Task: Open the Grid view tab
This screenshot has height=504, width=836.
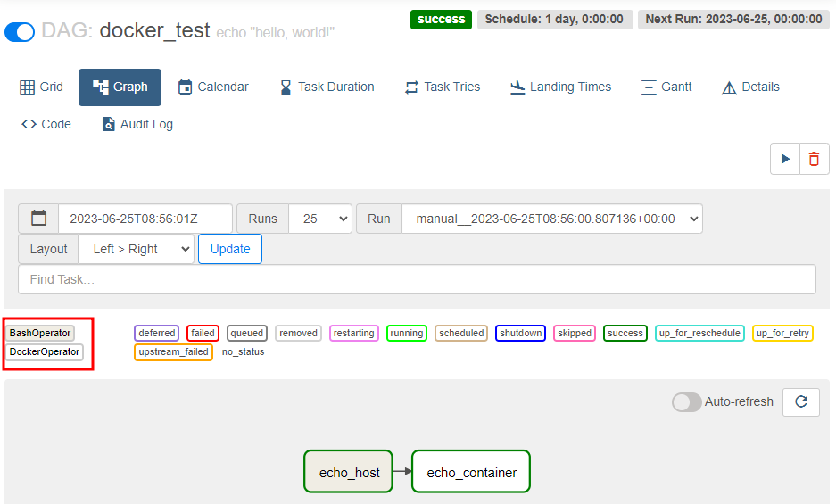Action: 41,87
